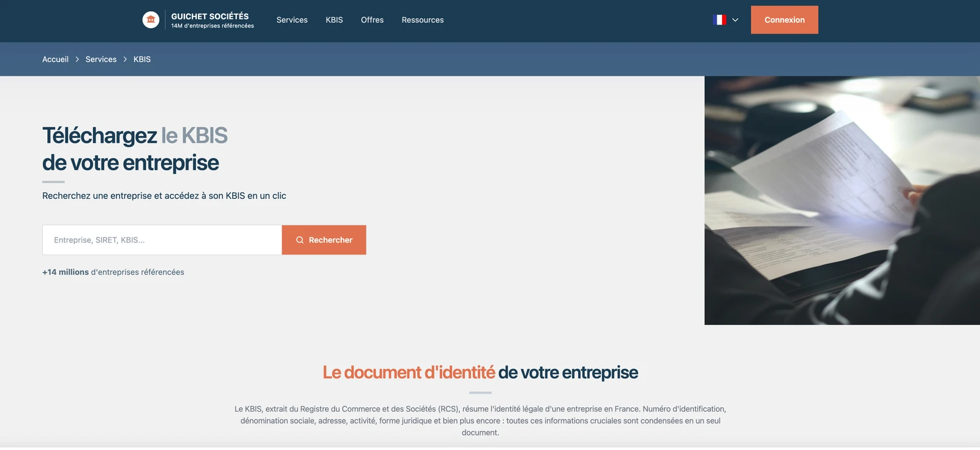Click the '14M d'entreprises référencées' tagline
Viewport: 980px width, 450px height.
click(213, 26)
